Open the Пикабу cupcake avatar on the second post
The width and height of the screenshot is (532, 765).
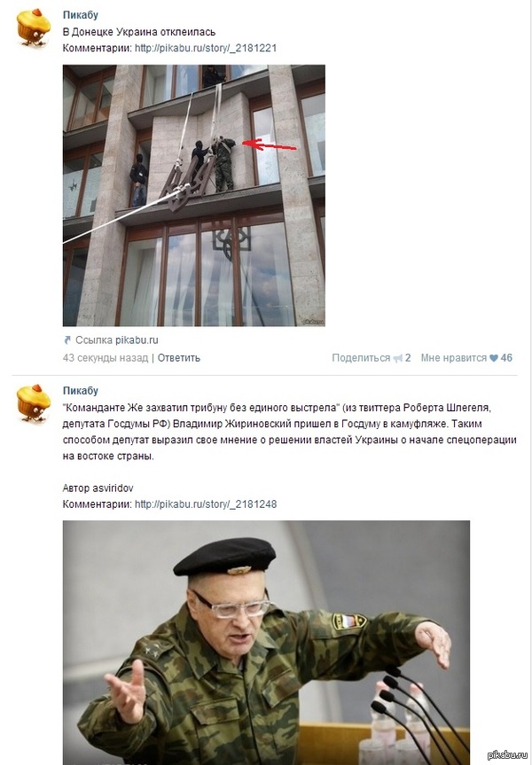tap(33, 403)
